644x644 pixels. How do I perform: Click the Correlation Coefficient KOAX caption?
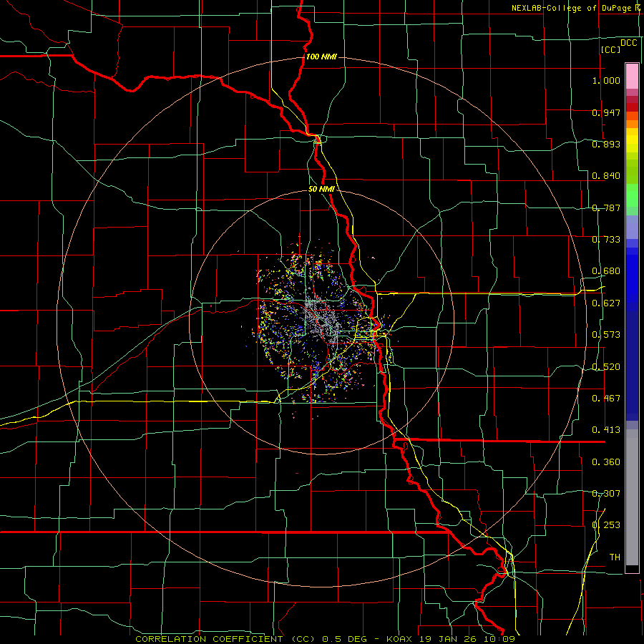(x=325, y=639)
